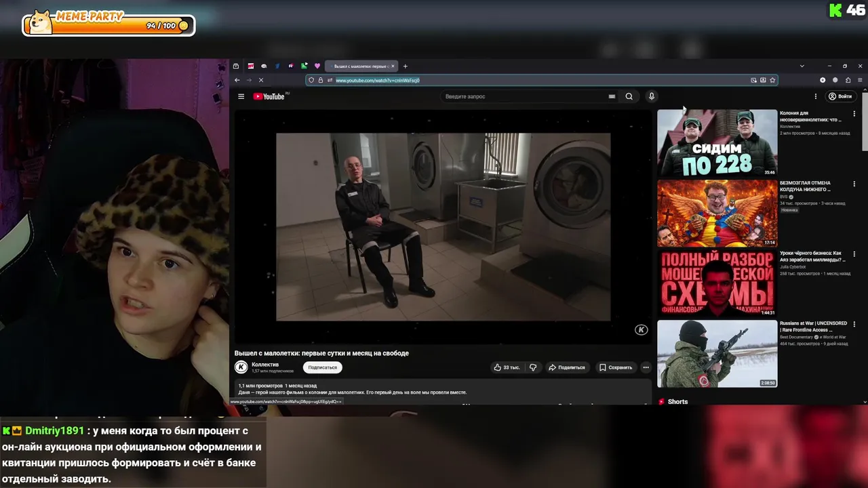Click Dmitriy1891 username in chat overlay

coord(54,431)
